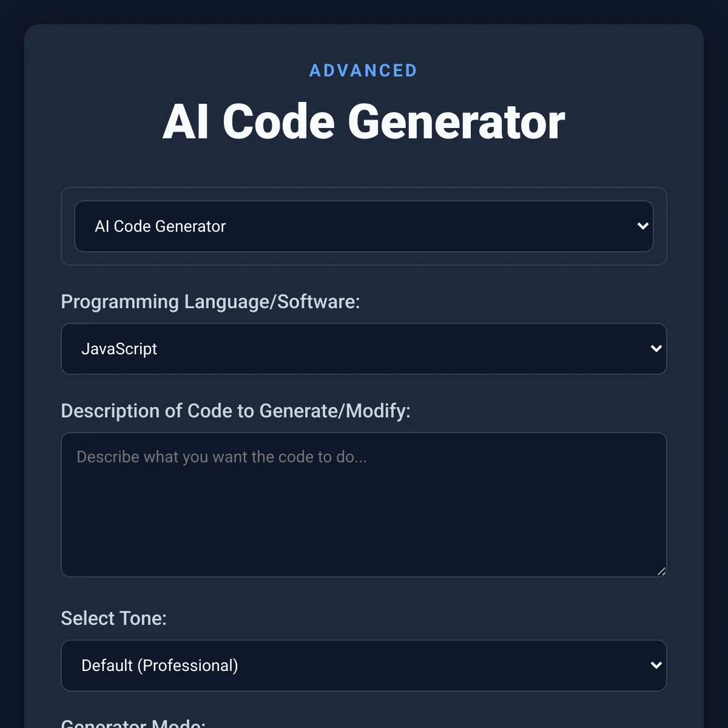Screen dimensions: 728x728
Task: Click the AI Code Generator page heading
Action: click(364, 122)
